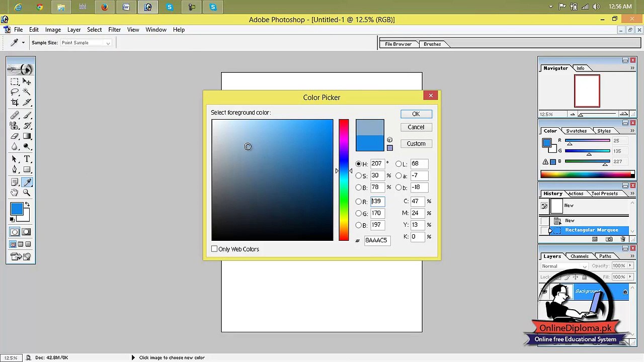Select the L lightness radio button
Screen dimensions: 644x362
pyautogui.click(x=398, y=164)
